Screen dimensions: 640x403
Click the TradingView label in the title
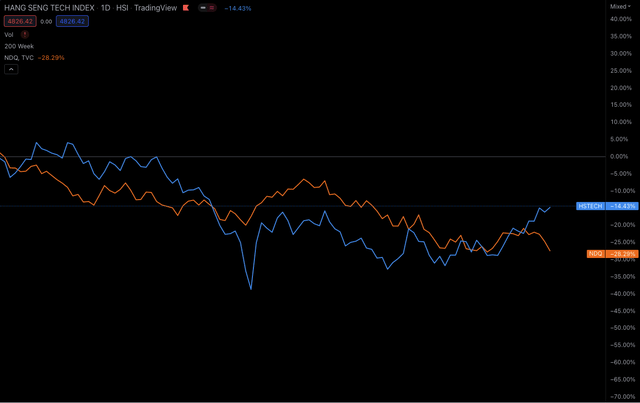click(x=156, y=8)
